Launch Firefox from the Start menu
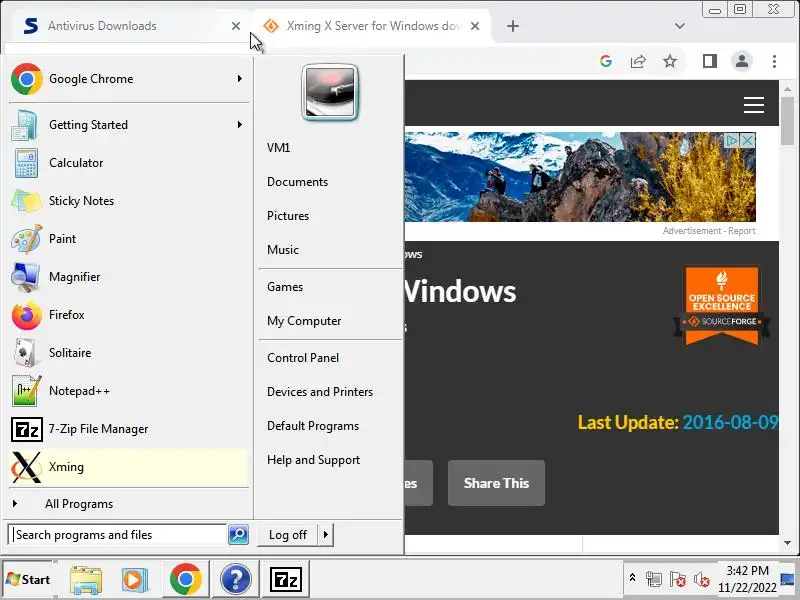Viewport: 800px width, 600px height. (x=128, y=315)
